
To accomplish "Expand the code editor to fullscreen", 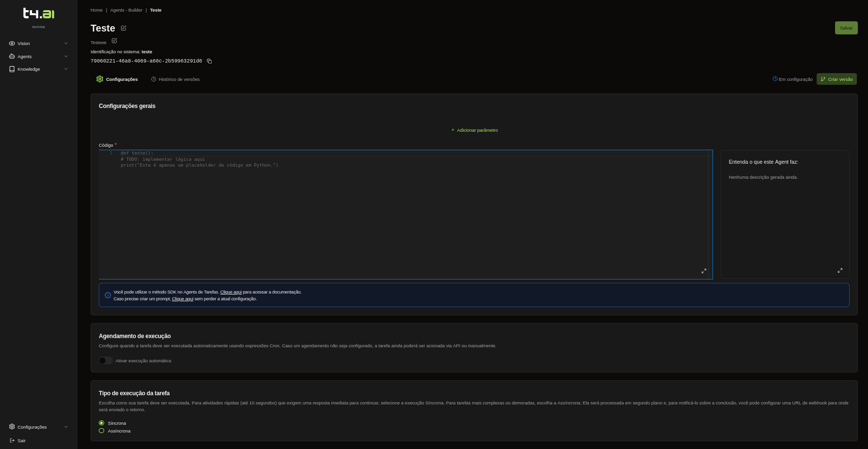I will (x=704, y=271).
